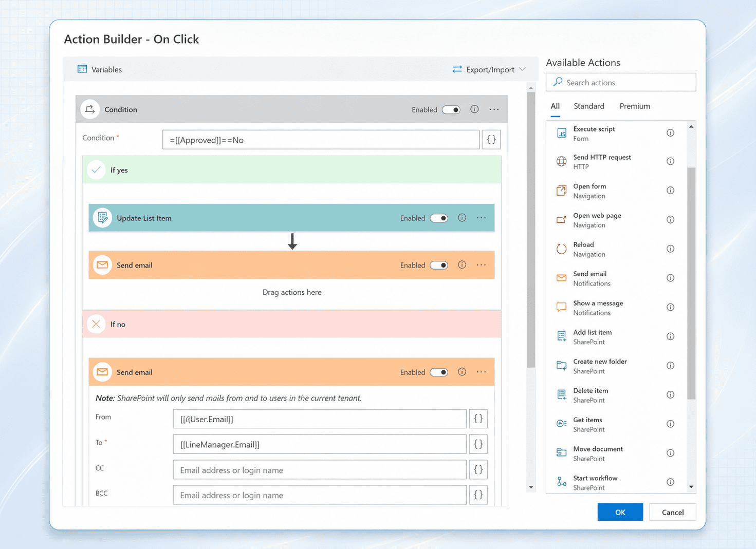Show info for Delete item action

coord(670,395)
